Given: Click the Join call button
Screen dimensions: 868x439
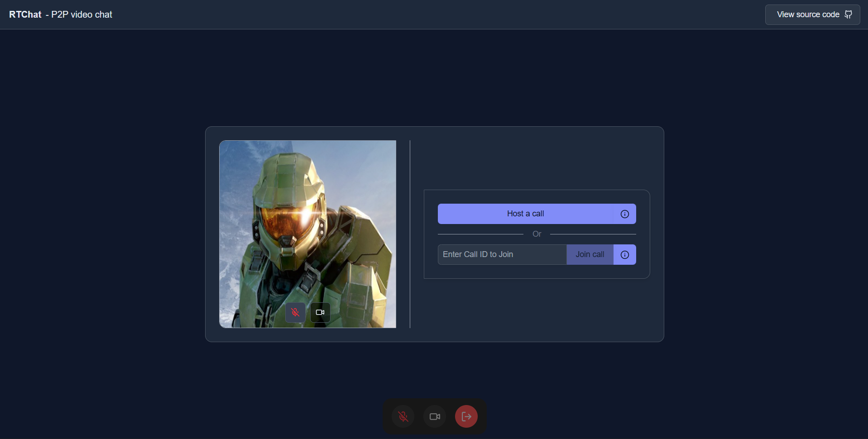Looking at the screenshot, I should 590,254.
